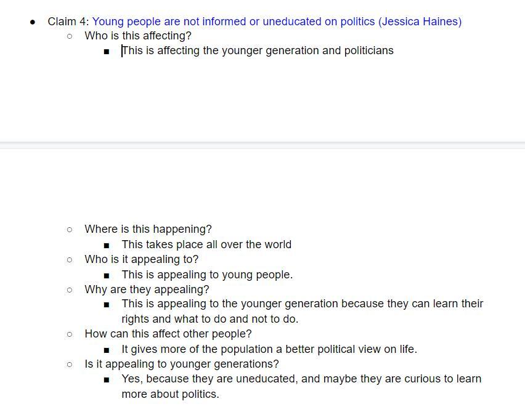The width and height of the screenshot is (525, 420).
Task: Click "It gives more of the population" sentence
Action: [x=269, y=349]
